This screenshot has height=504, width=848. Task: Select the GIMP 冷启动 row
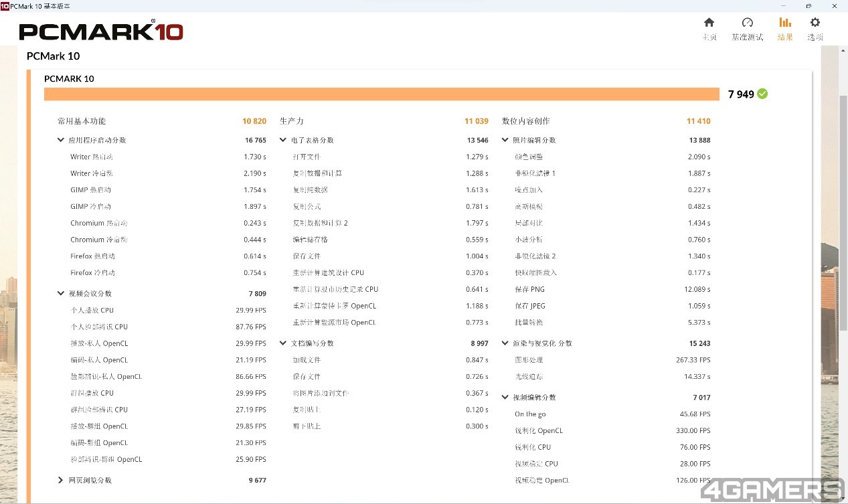click(168, 207)
